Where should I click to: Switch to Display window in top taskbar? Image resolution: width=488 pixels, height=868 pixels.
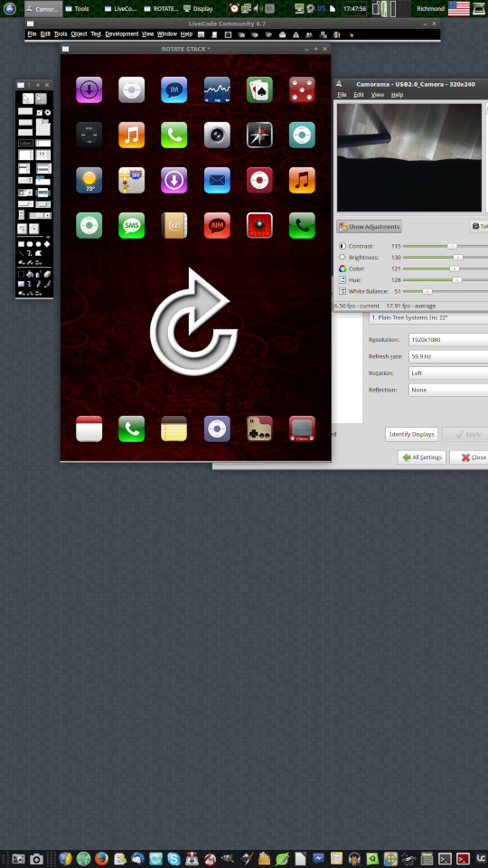199,8
